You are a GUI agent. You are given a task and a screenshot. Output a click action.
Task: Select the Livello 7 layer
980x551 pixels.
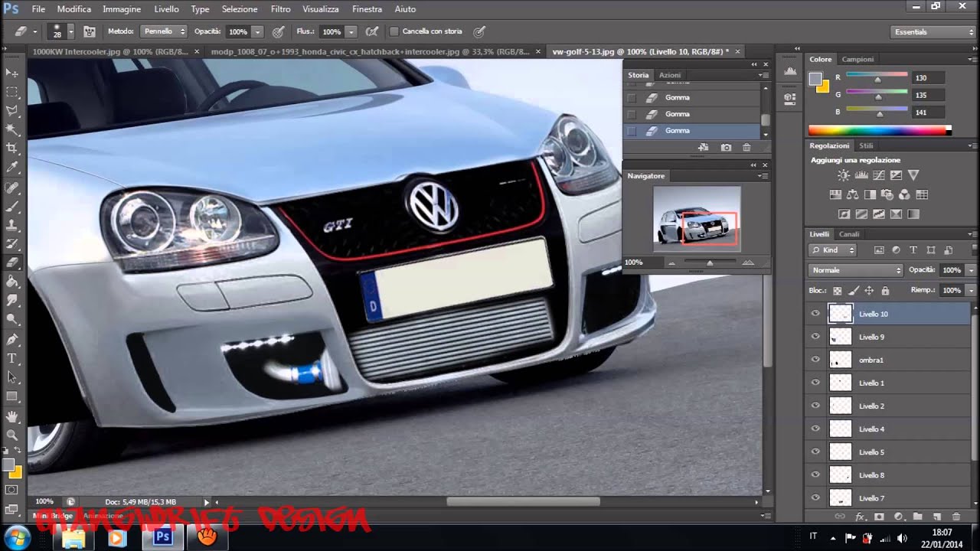coord(888,498)
